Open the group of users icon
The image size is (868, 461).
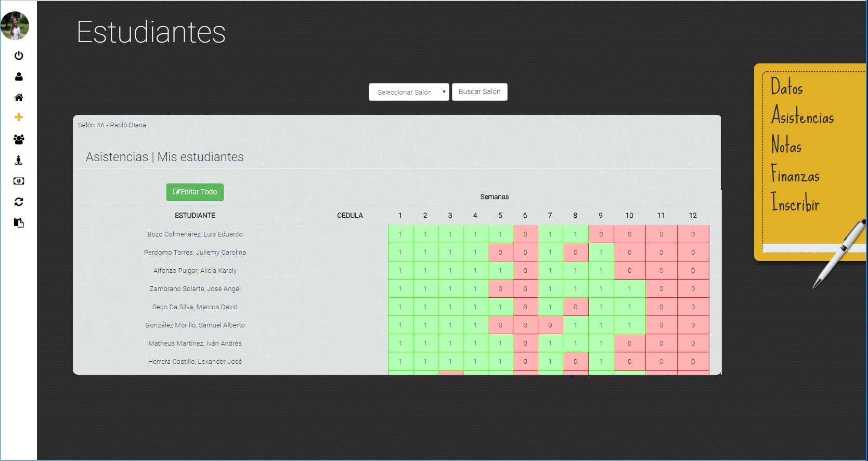(x=19, y=139)
